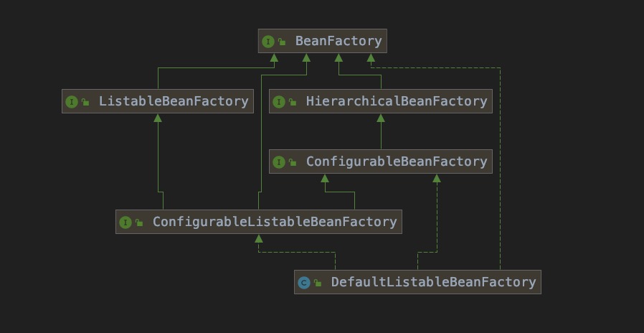Screen dimensions: 644x333
Task: Select the ConfigurableBeanFactory node label
Action: point(397,161)
